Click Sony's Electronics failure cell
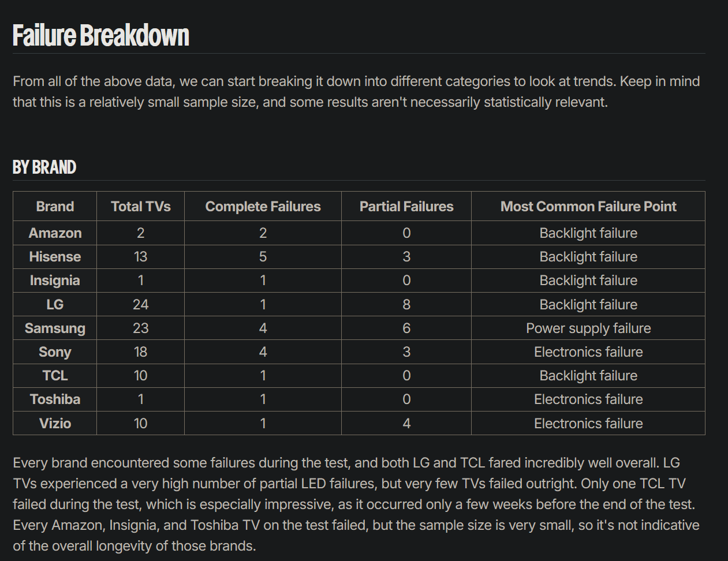 (x=588, y=352)
